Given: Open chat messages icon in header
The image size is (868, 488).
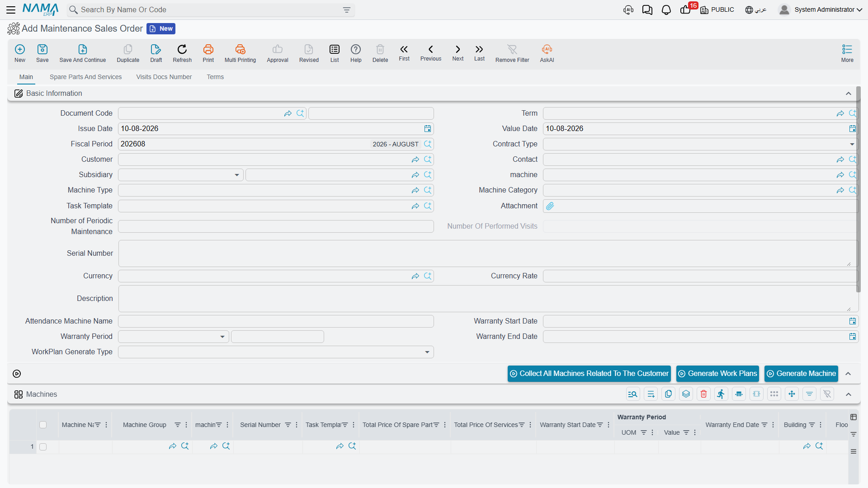Looking at the screenshot, I should click(x=647, y=10).
